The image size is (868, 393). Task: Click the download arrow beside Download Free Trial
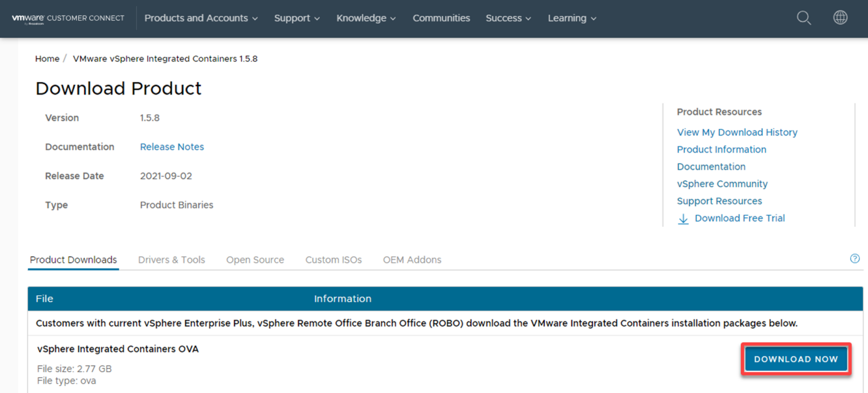tap(683, 218)
